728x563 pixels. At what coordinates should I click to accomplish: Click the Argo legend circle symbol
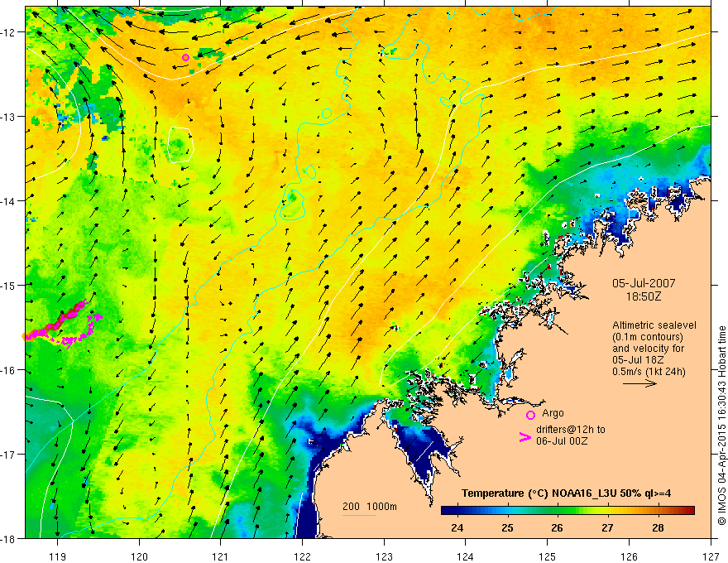pos(530,415)
